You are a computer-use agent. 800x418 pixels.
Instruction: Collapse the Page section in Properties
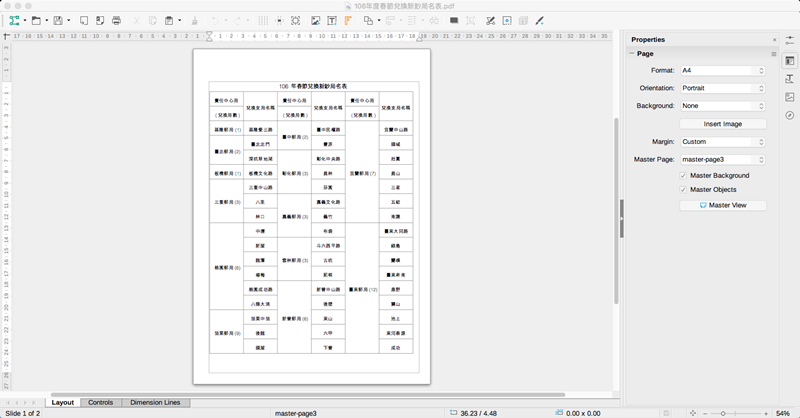point(631,54)
